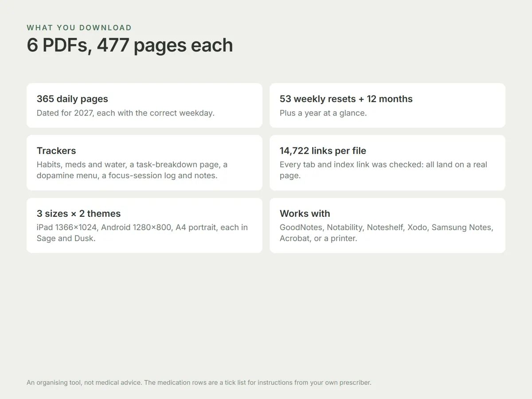Click the 'Every tab and index link was checked' text
This screenshot has height=399, width=532.
383,170
